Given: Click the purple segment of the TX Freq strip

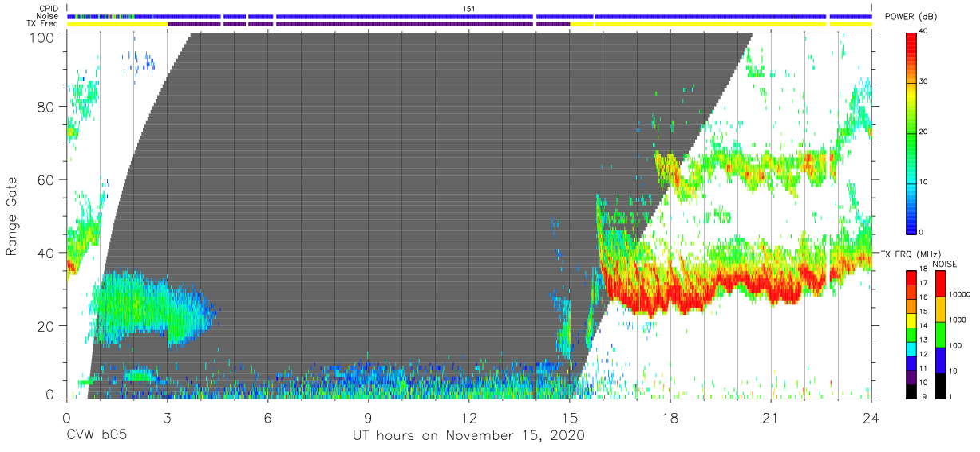Looking at the screenshot, I should [369, 24].
